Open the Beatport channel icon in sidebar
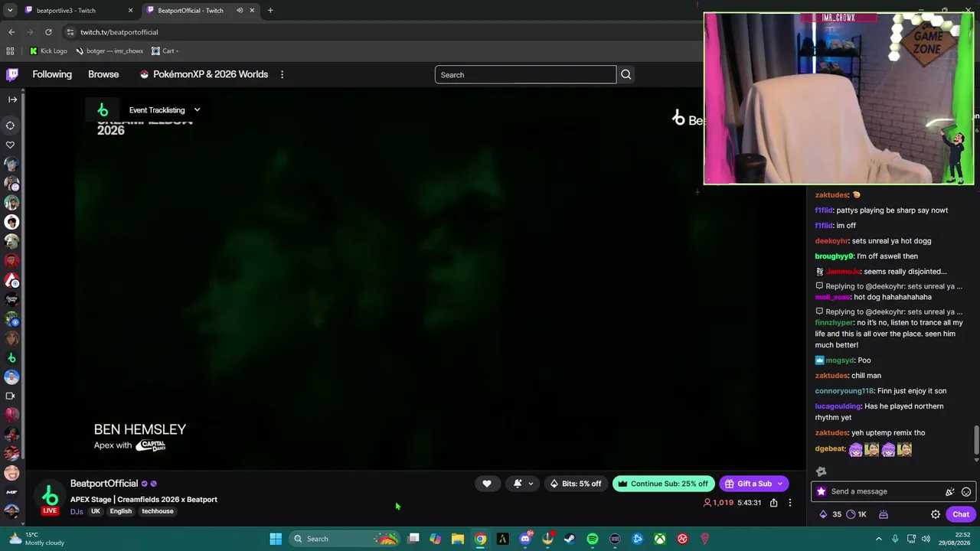Screen dimensions: 980x551 (x=11, y=357)
